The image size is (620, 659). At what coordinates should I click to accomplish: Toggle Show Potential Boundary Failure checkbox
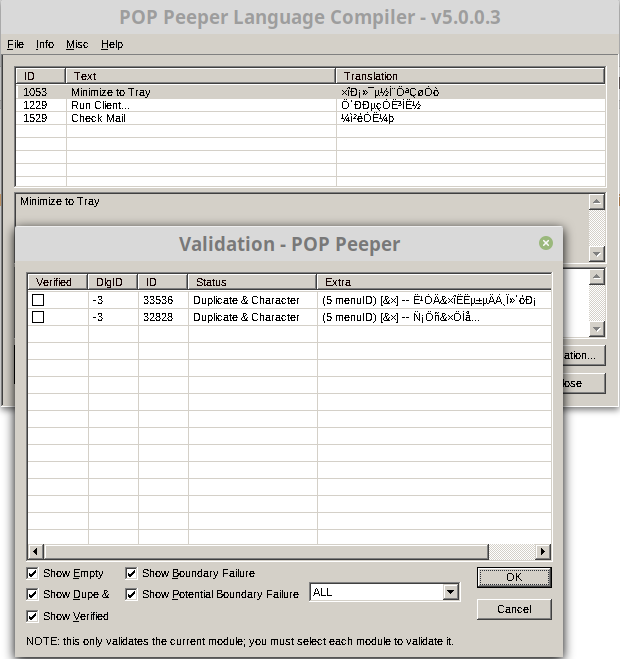click(131, 594)
